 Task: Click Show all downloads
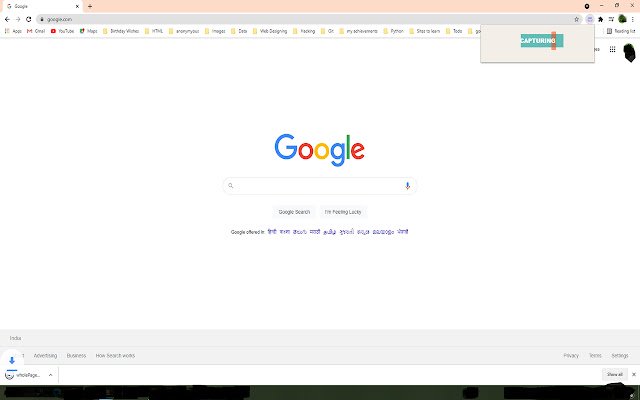(614, 374)
